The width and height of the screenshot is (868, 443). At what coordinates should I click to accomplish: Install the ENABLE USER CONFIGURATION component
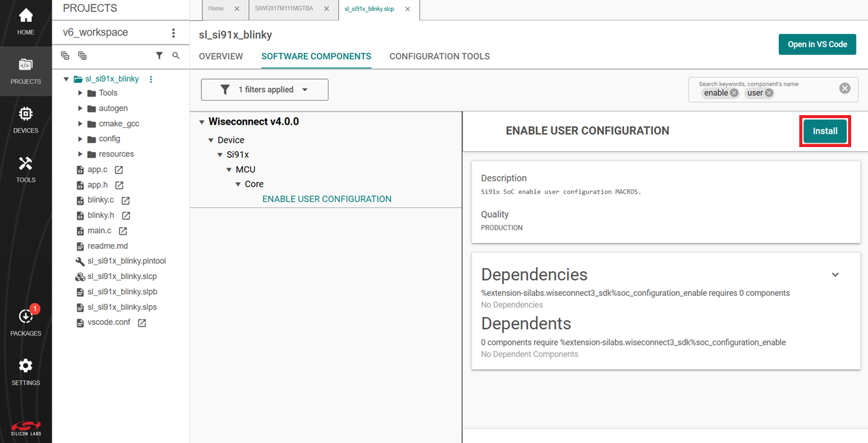tap(825, 131)
